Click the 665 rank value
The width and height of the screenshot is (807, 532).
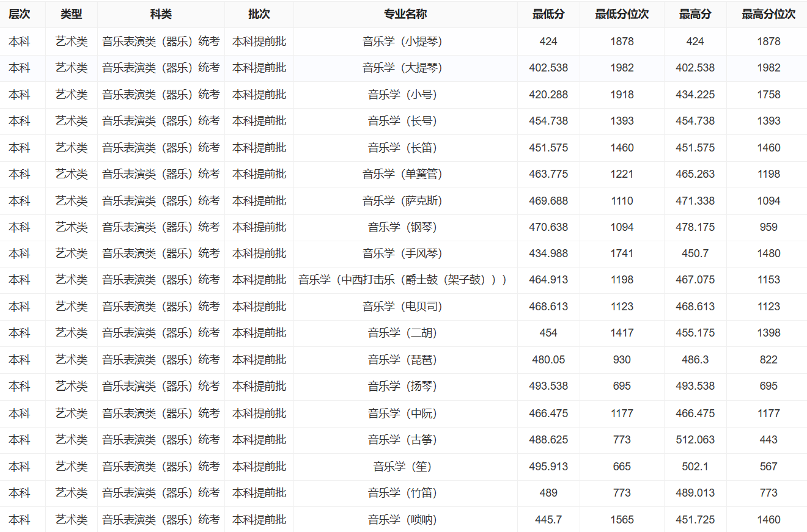(622, 467)
